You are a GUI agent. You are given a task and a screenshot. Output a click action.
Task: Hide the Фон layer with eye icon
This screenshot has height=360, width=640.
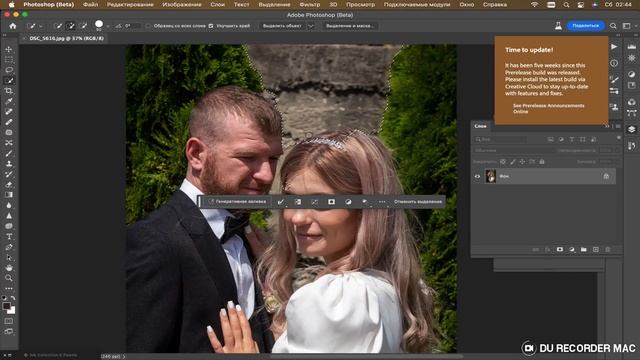[x=477, y=176]
